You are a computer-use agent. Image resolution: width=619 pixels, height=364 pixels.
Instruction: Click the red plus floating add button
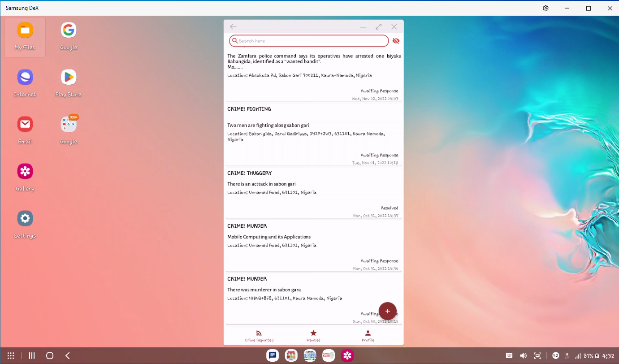(387, 311)
